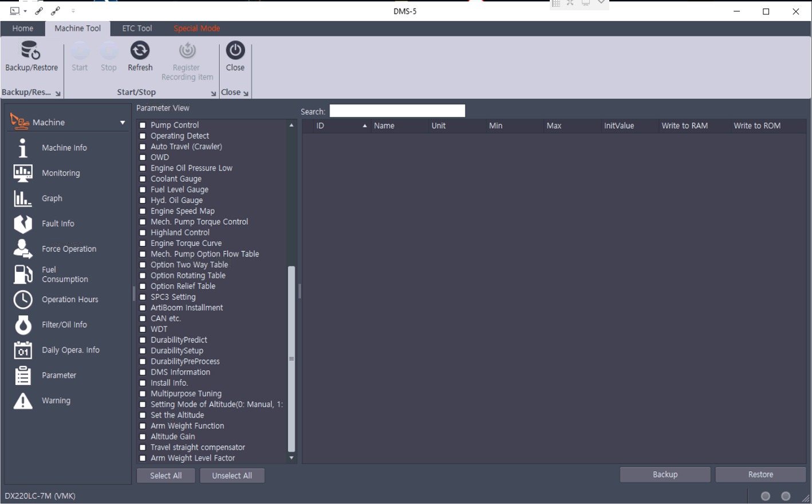Open the quick access customize dropdown
This screenshot has width=812, height=504.
(x=73, y=10)
